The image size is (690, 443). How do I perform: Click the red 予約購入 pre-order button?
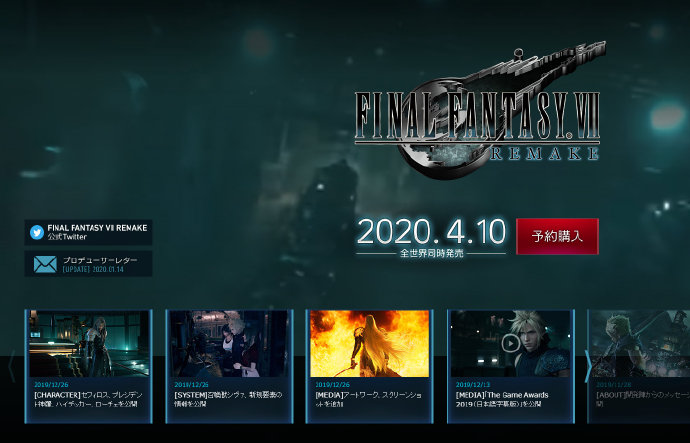coord(557,236)
